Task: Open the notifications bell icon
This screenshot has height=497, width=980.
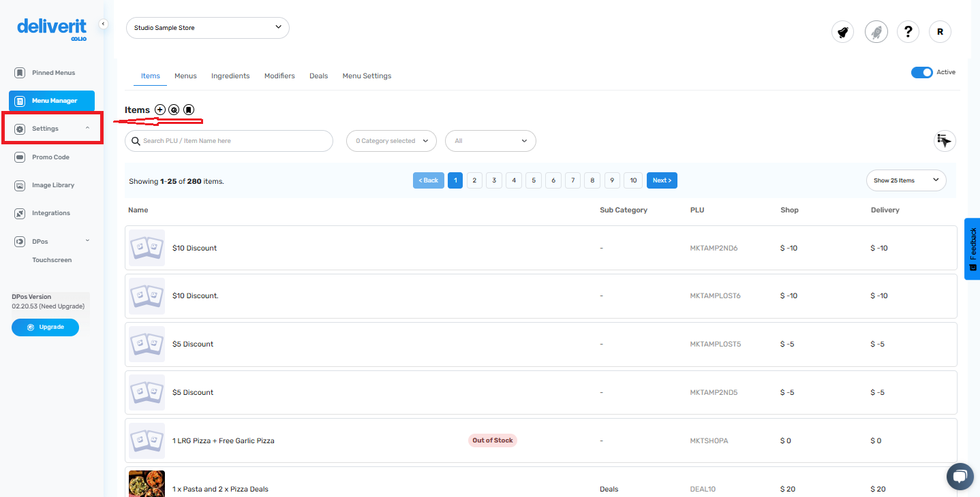Action: pyautogui.click(x=842, y=31)
